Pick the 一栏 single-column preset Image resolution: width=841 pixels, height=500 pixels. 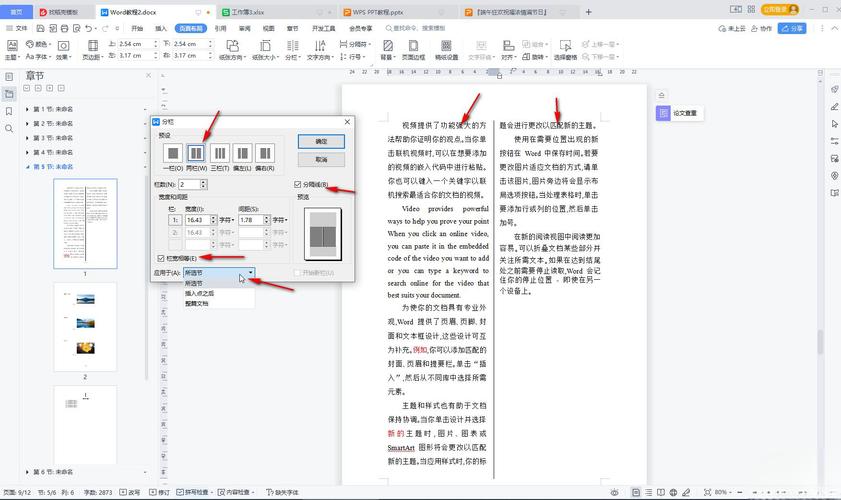(173, 153)
